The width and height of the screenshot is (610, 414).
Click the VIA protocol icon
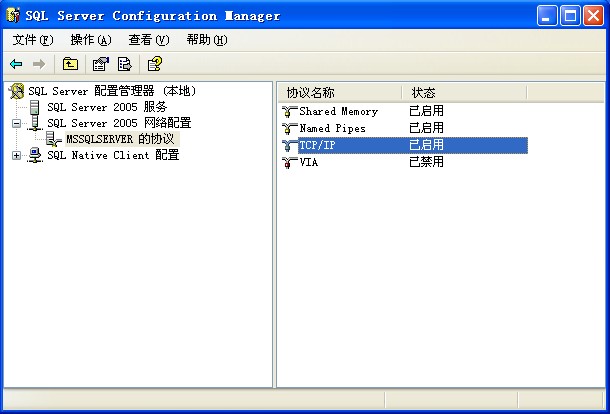[x=289, y=162]
